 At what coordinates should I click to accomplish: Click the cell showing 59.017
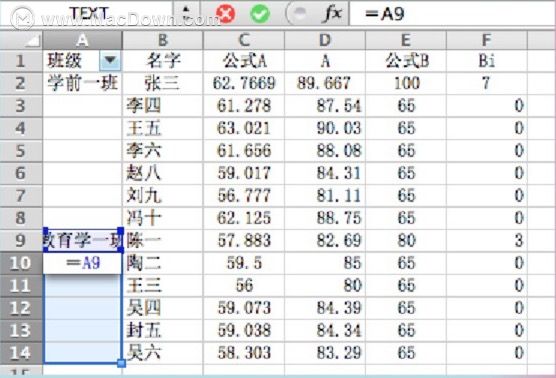coord(244,173)
